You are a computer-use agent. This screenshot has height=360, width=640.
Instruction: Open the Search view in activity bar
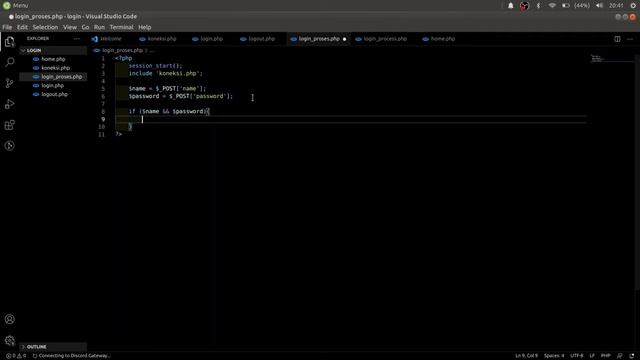9,62
